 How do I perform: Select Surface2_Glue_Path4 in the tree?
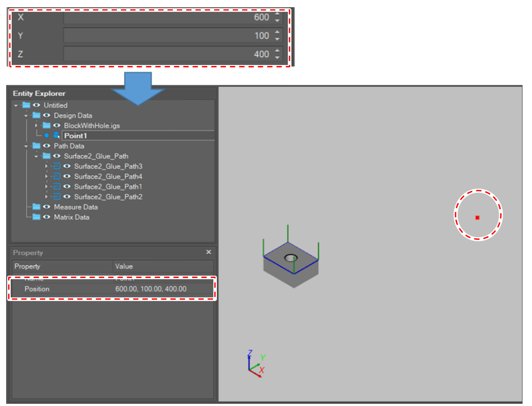(x=108, y=176)
